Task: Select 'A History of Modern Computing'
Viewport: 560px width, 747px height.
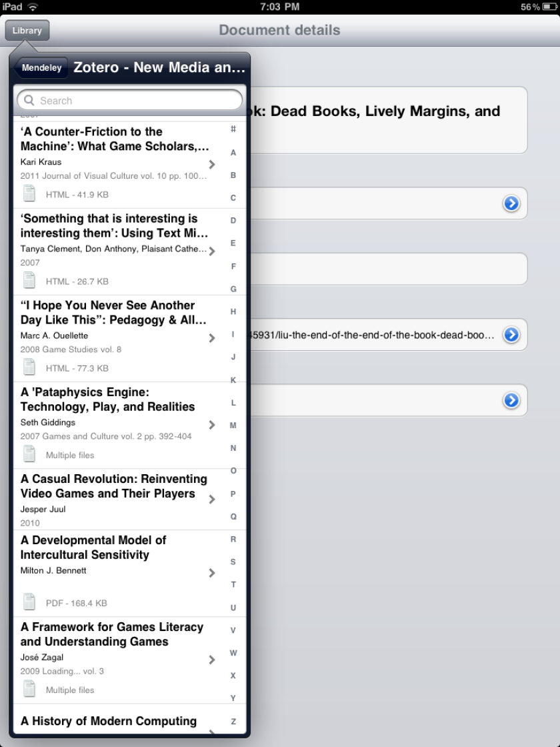Action: coord(110,721)
